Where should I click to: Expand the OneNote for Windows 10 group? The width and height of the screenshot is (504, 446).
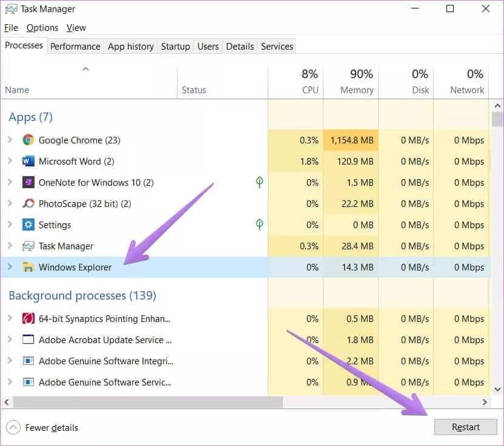click(10, 182)
